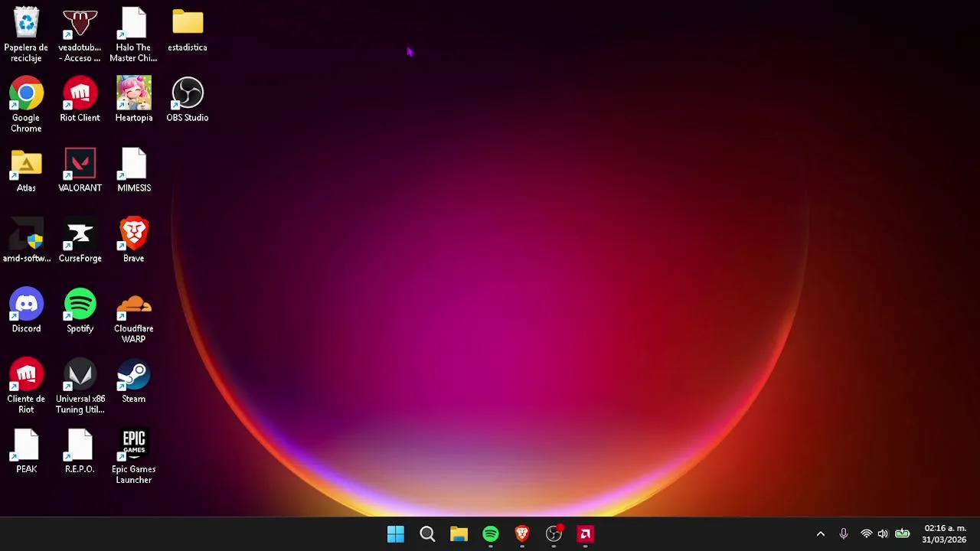Select the Cliente de Riot icon
980x551 pixels.
[x=26, y=386]
